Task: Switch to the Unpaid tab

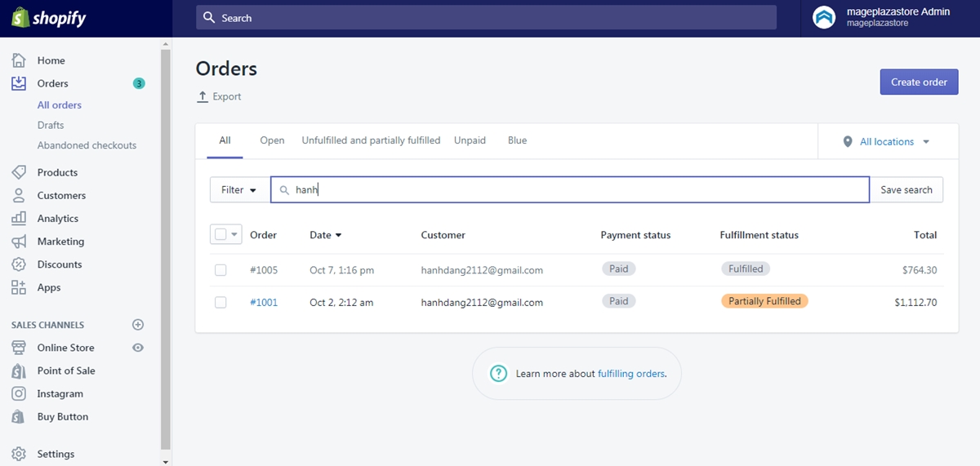Action: pos(470,140)
